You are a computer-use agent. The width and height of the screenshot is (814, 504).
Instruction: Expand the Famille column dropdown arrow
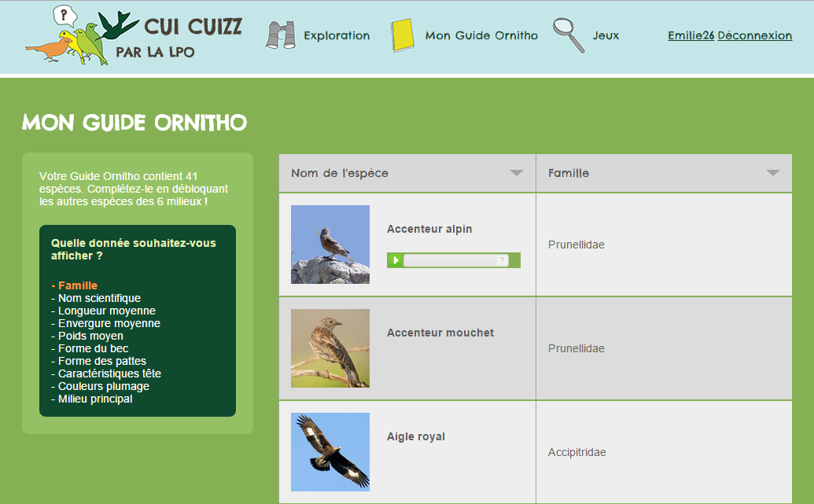click(772, 173)
